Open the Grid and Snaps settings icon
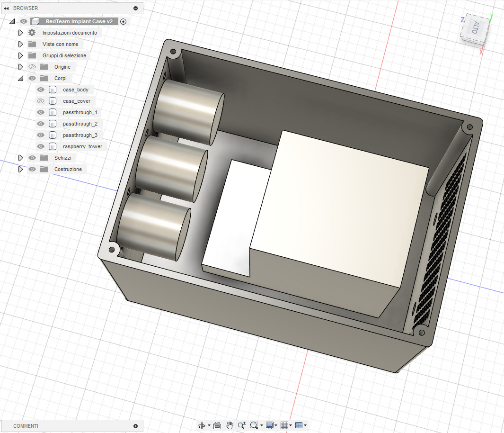Image resolution: width=504 pixels, height=433 pixels. coord(284,425)
